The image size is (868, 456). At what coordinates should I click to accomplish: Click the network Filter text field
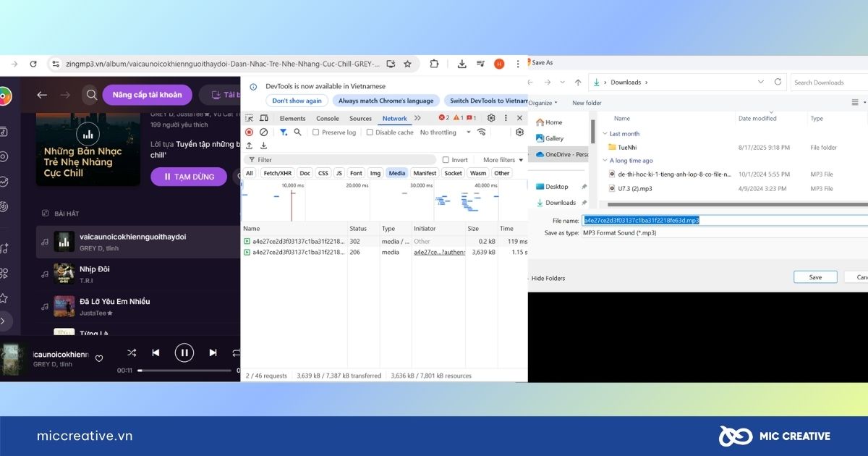click(340, 160)
